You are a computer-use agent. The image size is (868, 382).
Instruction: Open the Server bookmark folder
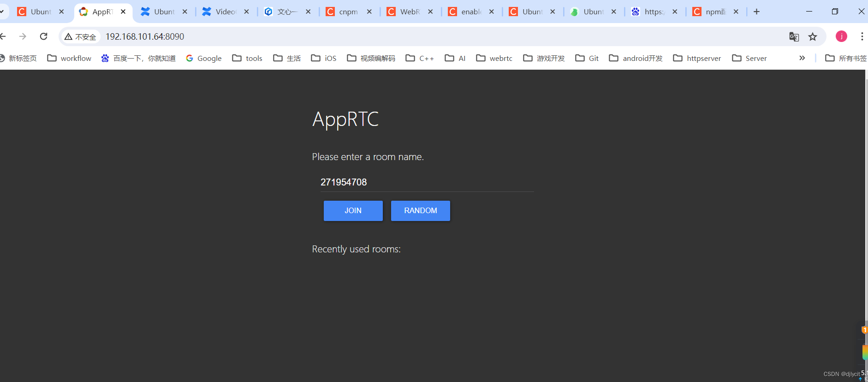(749, 58)
